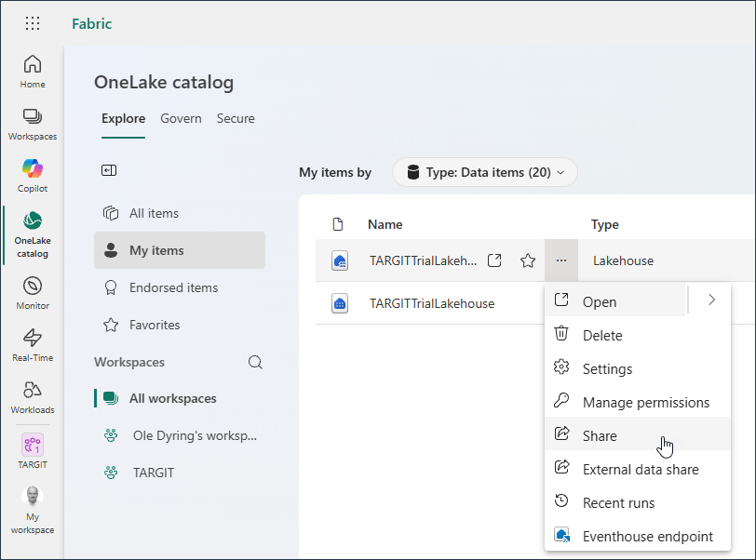This screenshot has width=756, height=560.
Task: Expand the Open submenu arrow
Action: (711, 300)
